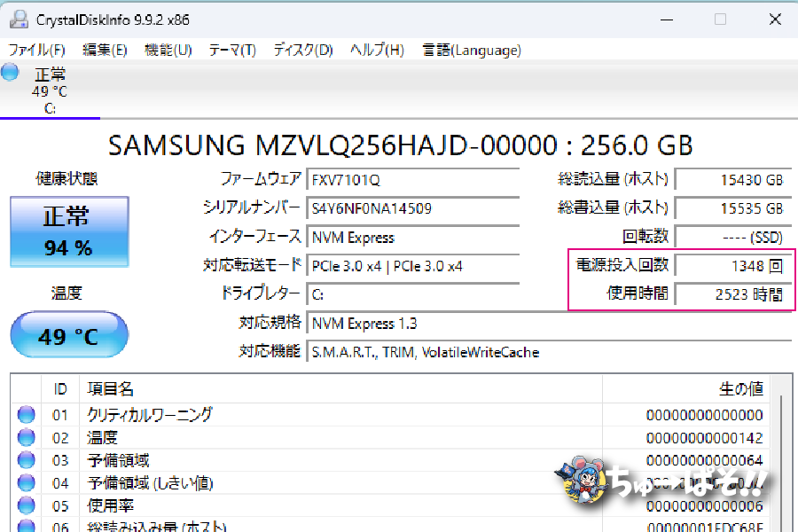Viewport: 798px width, 532px height.
Task: Click status orb for ID 05 使用率
Action: point(26,505)
